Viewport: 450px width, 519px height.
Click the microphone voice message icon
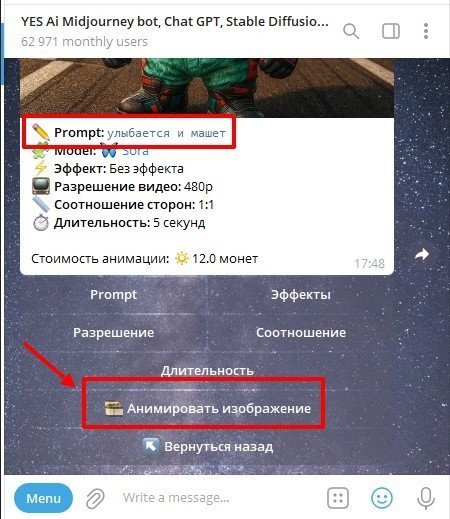pos(426,498)
